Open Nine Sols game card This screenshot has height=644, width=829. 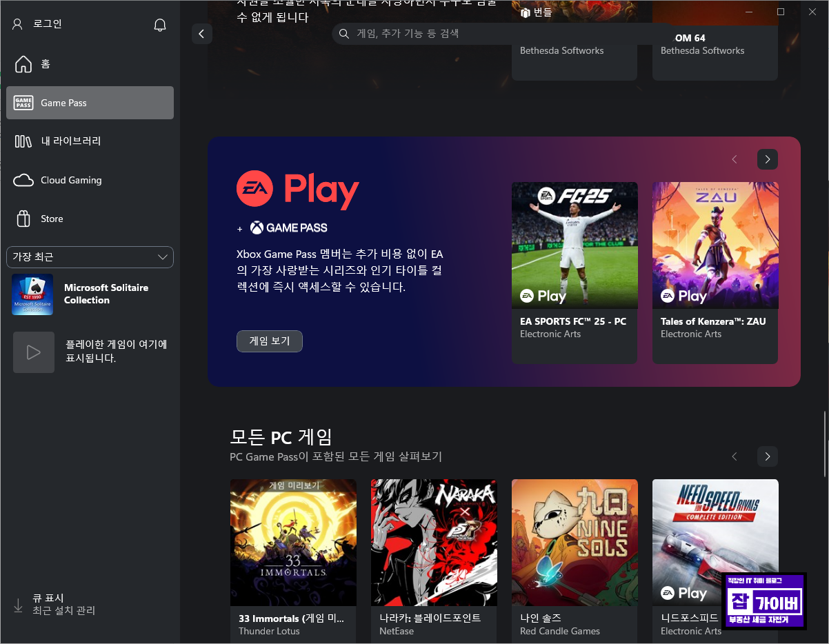pyautogui.click(x=575, y=561)
